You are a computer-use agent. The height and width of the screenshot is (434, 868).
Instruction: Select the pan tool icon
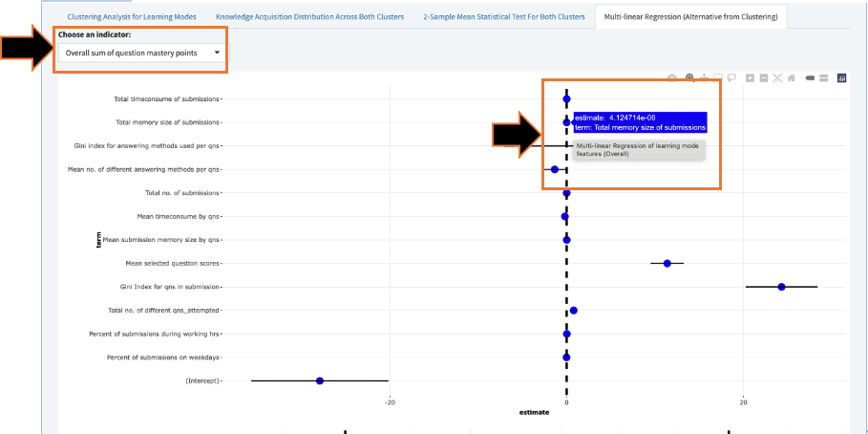coord(704,77)
